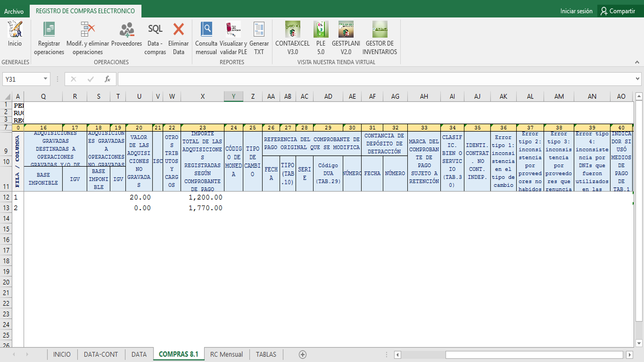Click the IGV header in column R
This screenshot has height=362, width=644.
click(75, 179)
